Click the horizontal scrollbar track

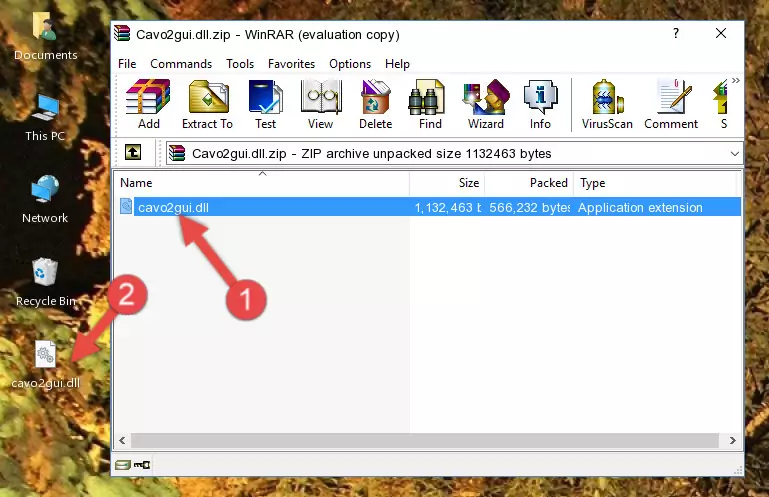[425, 441]
